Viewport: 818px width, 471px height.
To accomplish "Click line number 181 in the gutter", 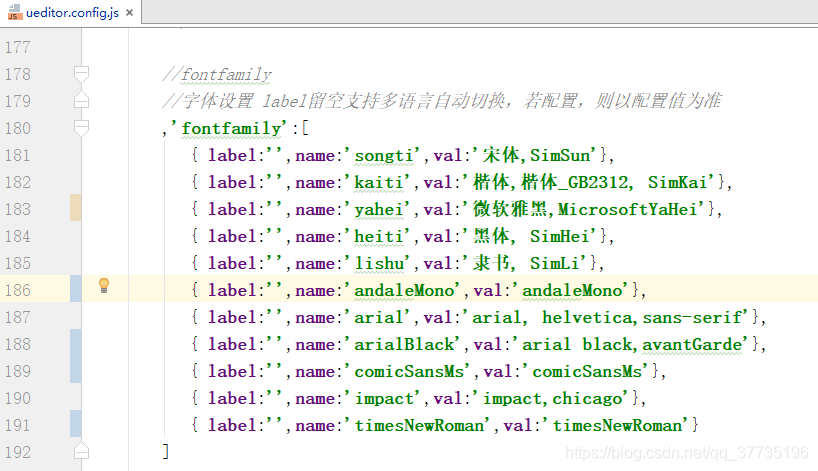I will tap(17, 155).
